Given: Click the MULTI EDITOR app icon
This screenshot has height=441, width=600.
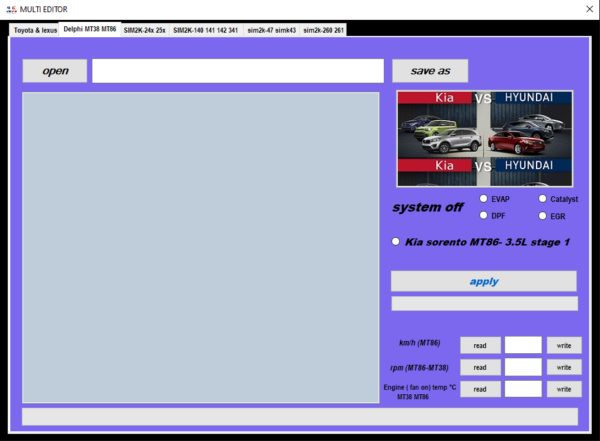Looking at the screenshot, I should pos(11,9).
